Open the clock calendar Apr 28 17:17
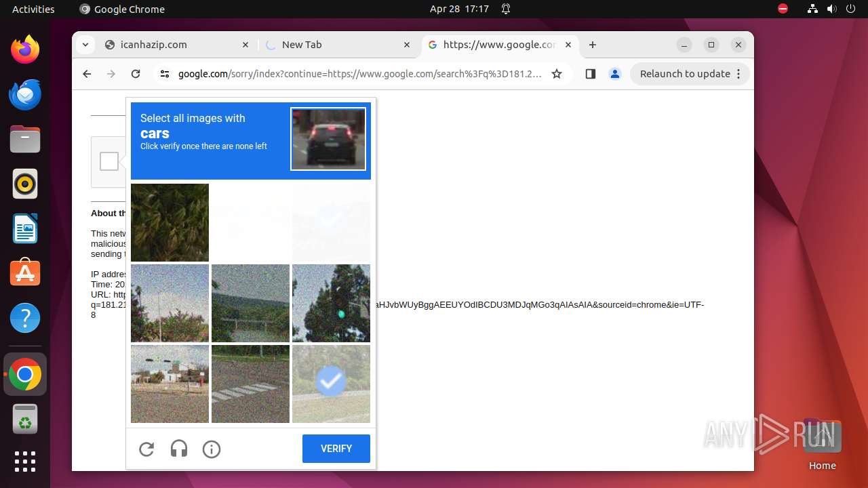The image size is (868, 488). point(459,9)
